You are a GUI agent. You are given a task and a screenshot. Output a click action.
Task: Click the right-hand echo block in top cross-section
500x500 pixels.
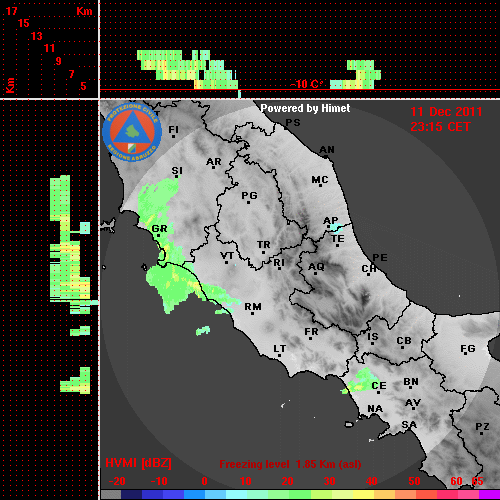coord(355,75)
